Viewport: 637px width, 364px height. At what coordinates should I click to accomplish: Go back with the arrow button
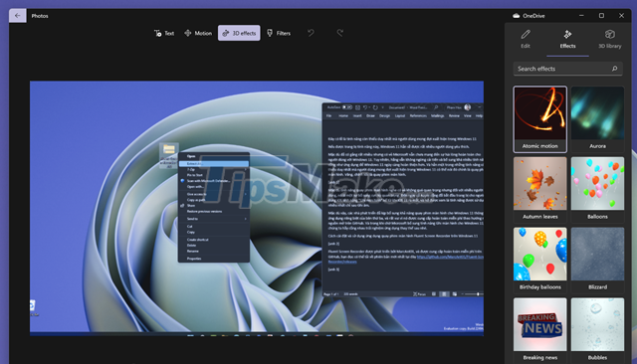pyautogui.click(x=18, y=16)
